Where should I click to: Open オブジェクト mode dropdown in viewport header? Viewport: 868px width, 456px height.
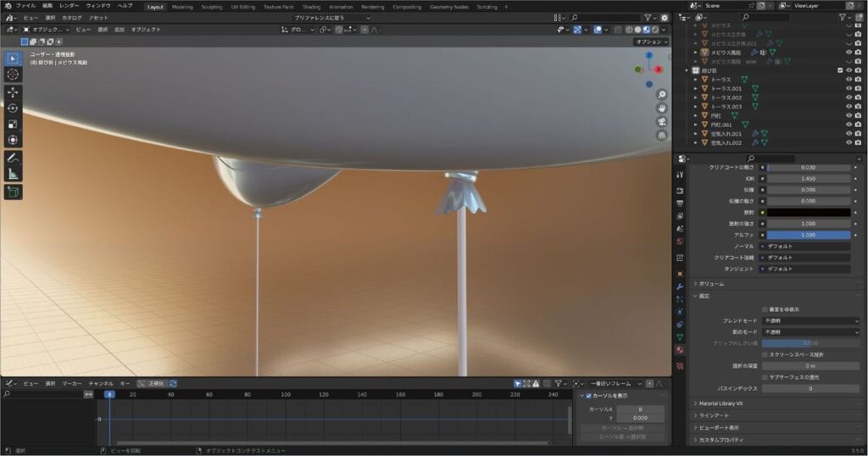pyautogui.click(x=46, y=30)
